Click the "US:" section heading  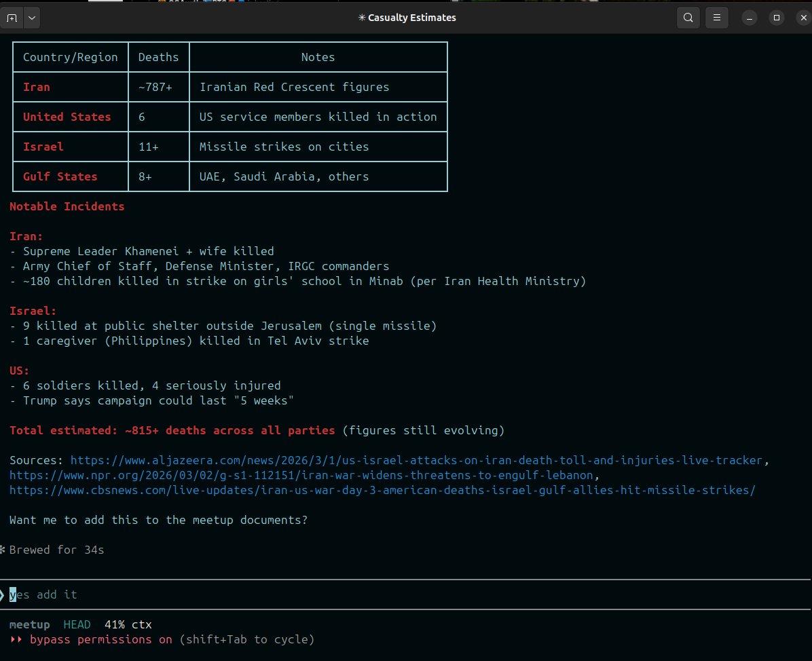(x=19, y=371)
